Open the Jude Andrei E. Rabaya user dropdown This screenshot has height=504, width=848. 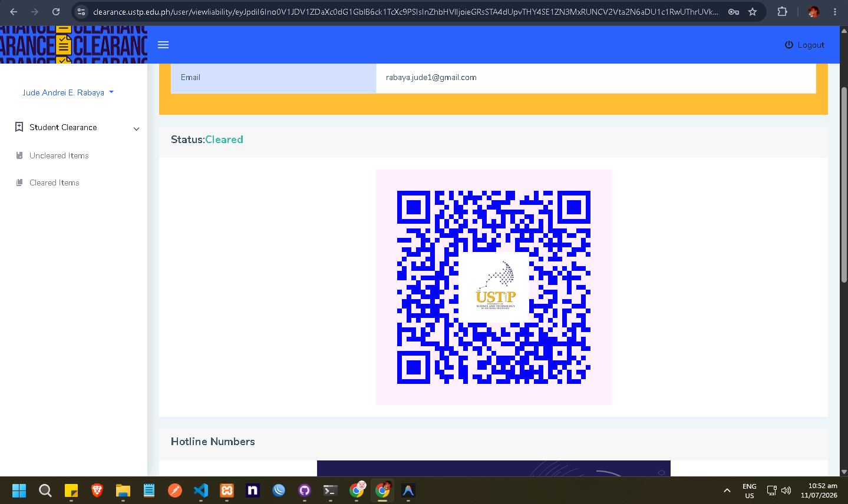[68, 92]
